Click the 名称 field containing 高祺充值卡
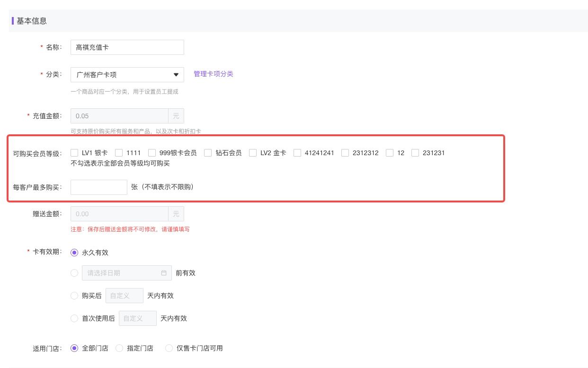The width and height of the screenshot is (588, 368). (x=127, y=47)
